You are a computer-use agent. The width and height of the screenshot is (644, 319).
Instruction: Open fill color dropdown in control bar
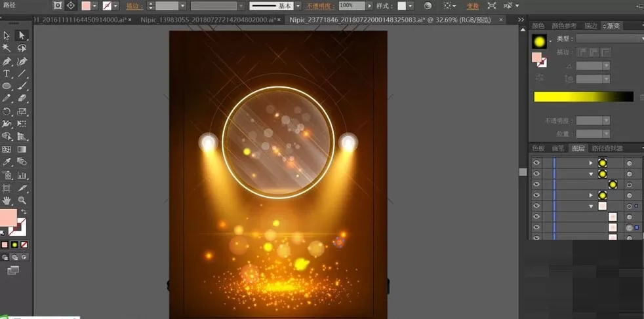pyautogui.click(x=95, y=6)
